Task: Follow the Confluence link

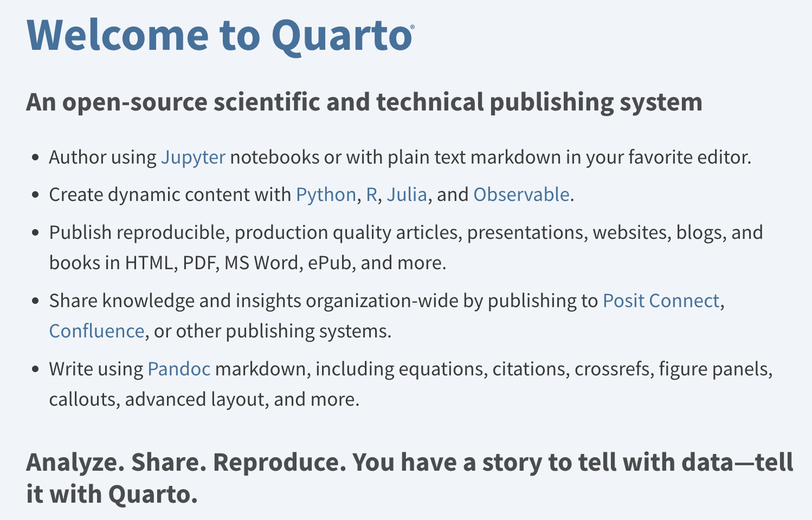Action: pyautogui.click(x=96, y=331)
